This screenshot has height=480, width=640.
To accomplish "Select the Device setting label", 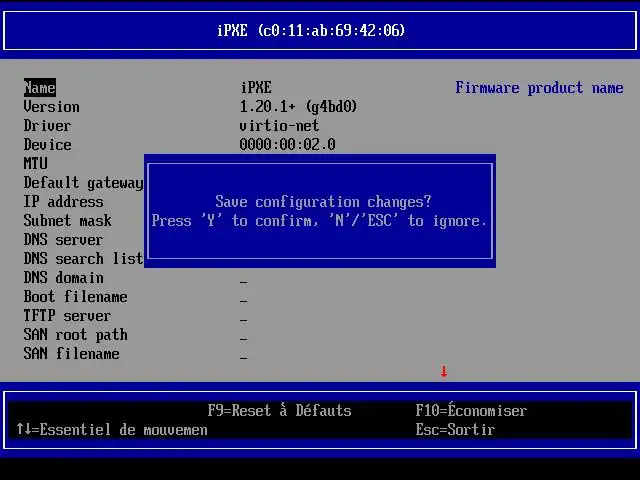I will tap(47, 145).
